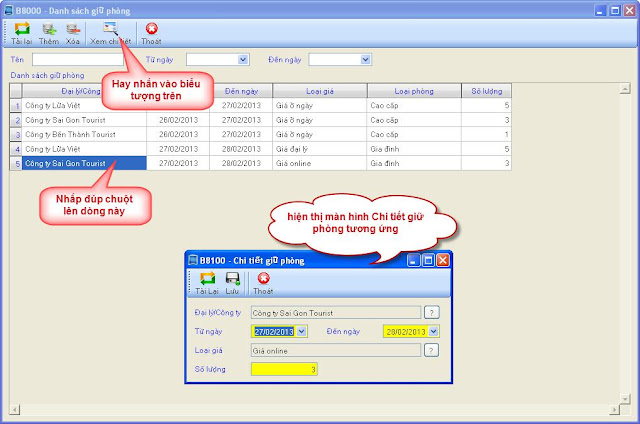
Task: Sort by Loại phòng column header
Action: [x=414, y=91]
